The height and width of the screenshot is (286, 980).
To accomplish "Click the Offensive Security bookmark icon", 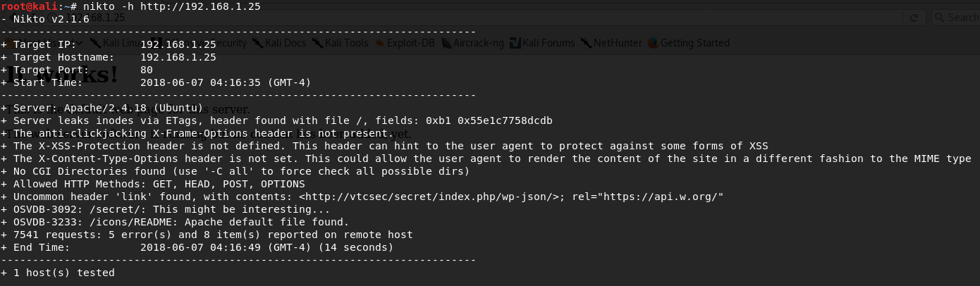I will 157,43.
